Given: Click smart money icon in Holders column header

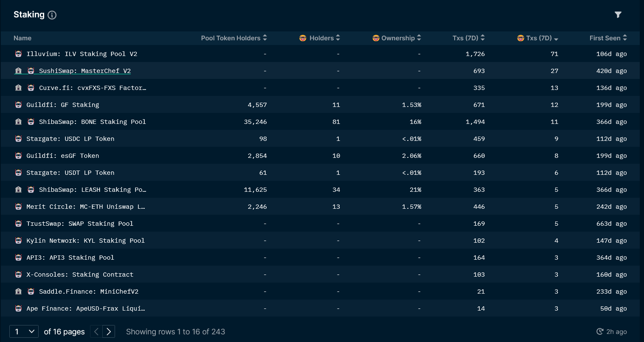Looking at the screenshot, I should click(303, 38).
